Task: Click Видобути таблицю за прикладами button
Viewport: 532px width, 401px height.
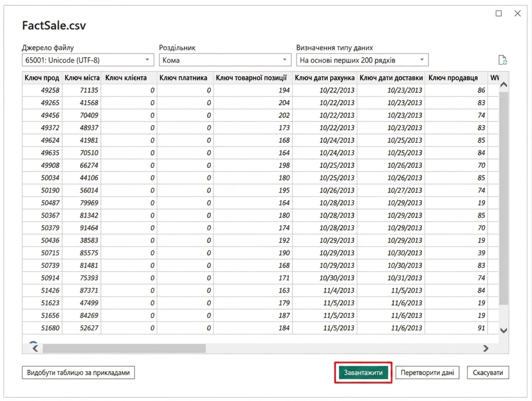Action: click(x=78, y=372)
